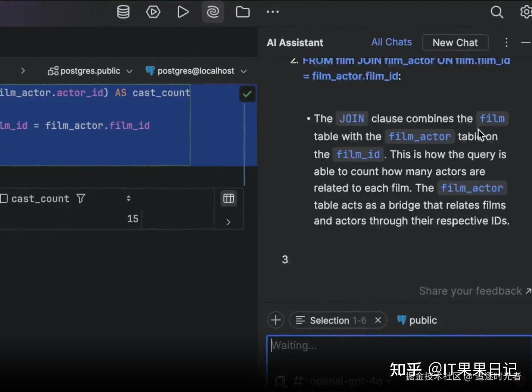Open the postgres.public schema dropdown

point(90,71)
